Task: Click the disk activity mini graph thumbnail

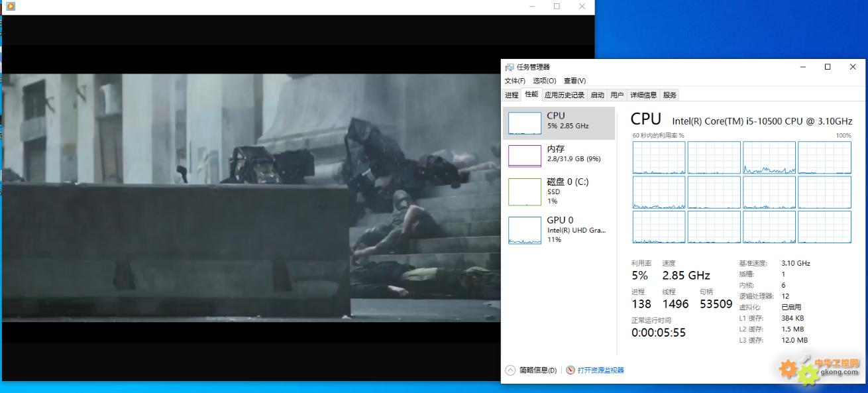Action: 525,192
